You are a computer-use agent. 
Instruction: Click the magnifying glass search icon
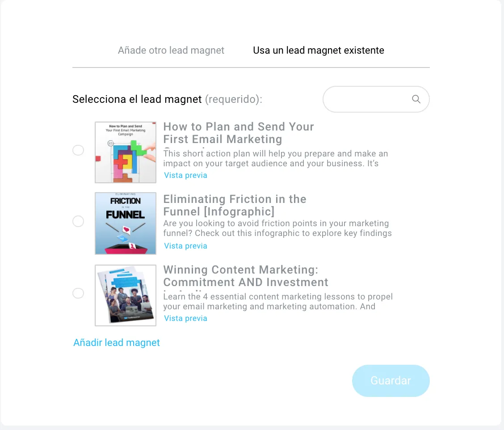[x=416, y=99]
